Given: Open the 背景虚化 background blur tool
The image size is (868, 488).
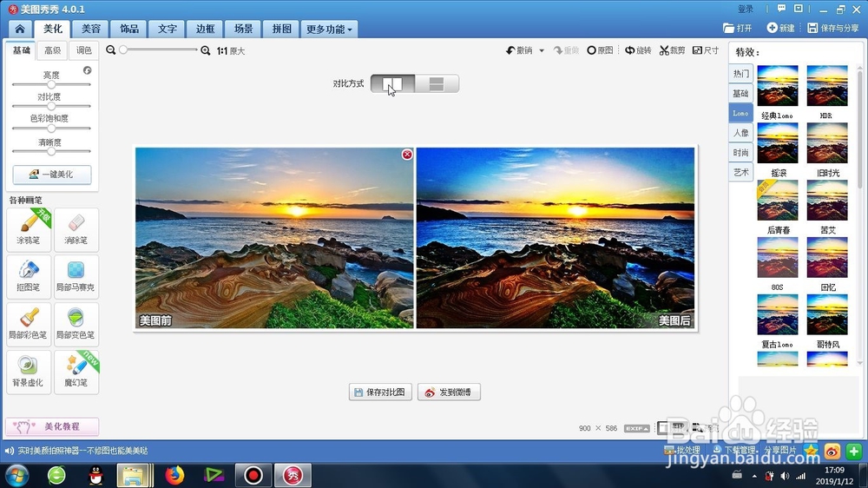Looking at the screenshot, I should pyautogui.click(x=29, y=372).
